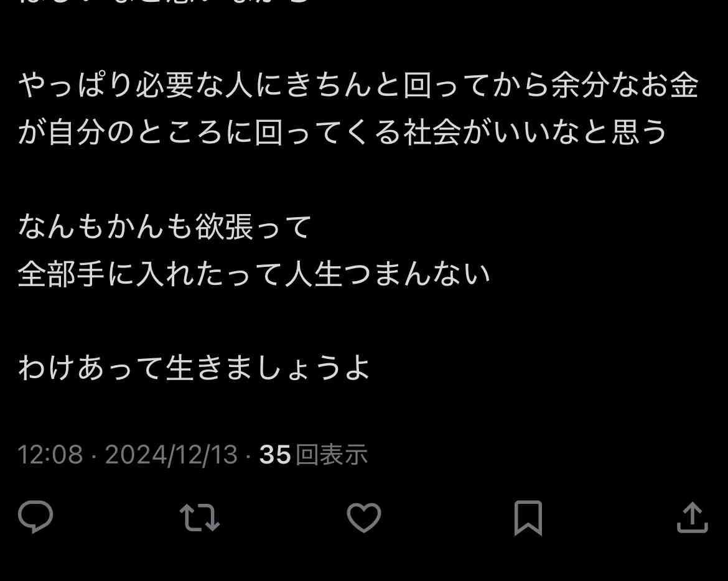This screenshot has width=728, height=581.
Task: Click the word 余分な in the tweet
Action: click(595, 85)
